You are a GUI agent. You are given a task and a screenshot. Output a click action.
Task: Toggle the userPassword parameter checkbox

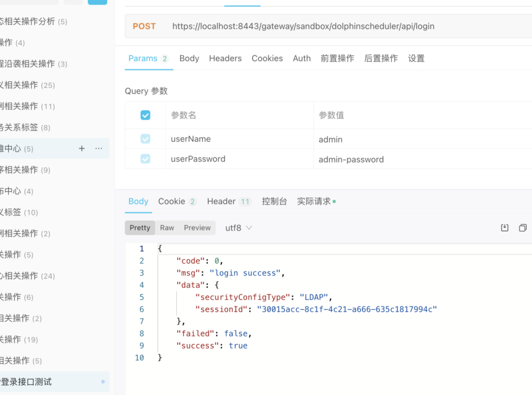click(145, 159)
